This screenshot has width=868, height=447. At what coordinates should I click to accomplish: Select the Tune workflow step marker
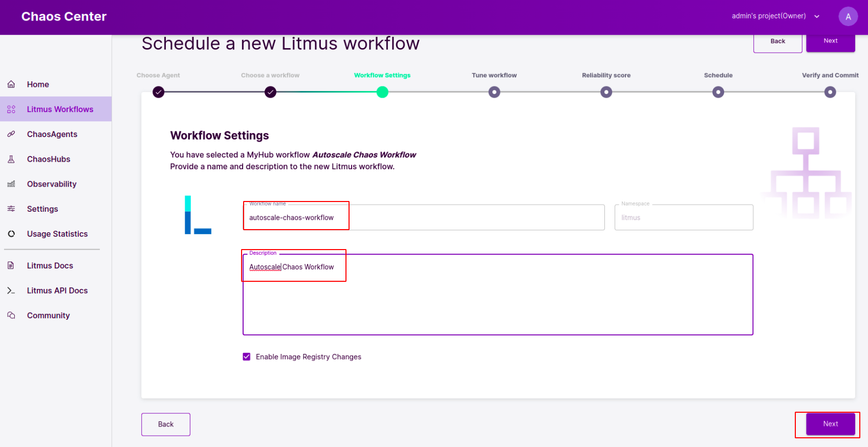494,92
